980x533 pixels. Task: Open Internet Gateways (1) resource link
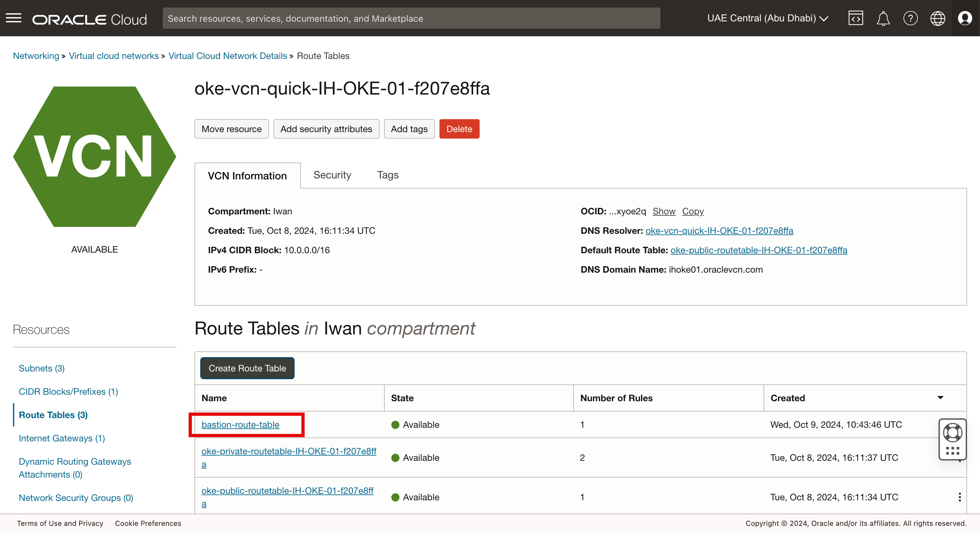[x=62, y=438]
